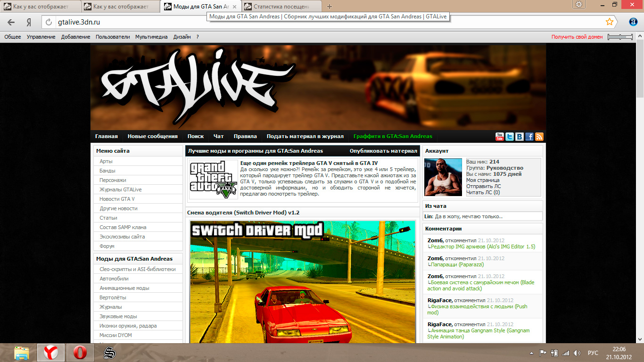644x362 pixels.
Task: Switch to 'Статистика посещен' tab
Action: click(281, 7)
